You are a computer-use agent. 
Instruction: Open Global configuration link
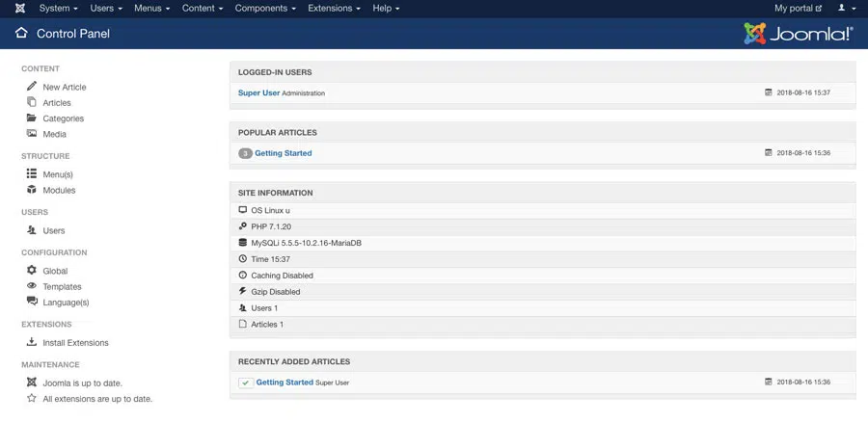(55, 271)
